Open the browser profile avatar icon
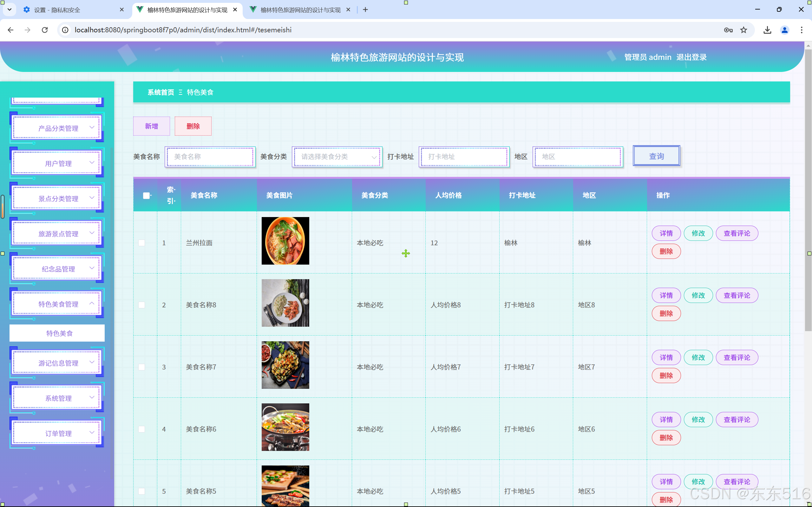The height and width of the screenshot is (507, 812). tap(784, 30)
